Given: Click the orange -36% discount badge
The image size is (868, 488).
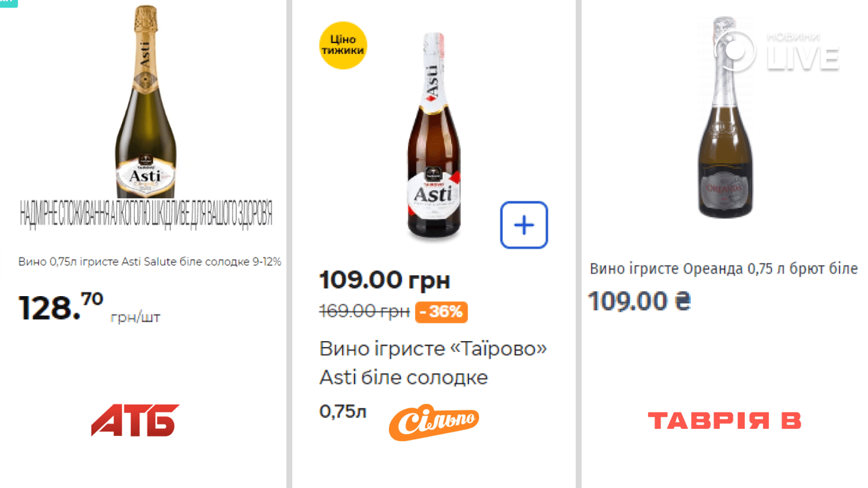Looking at the screenshot, I should (x=442, y=312).
